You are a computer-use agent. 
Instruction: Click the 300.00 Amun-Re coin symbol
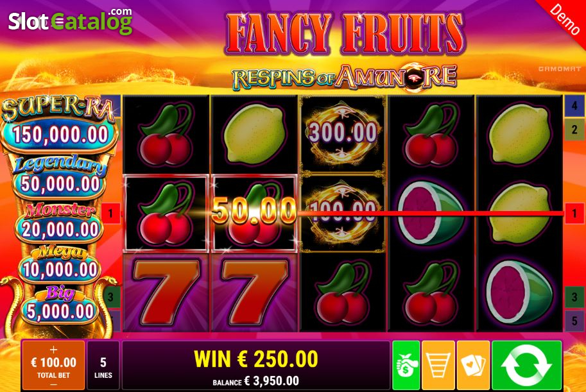(343, 133)
